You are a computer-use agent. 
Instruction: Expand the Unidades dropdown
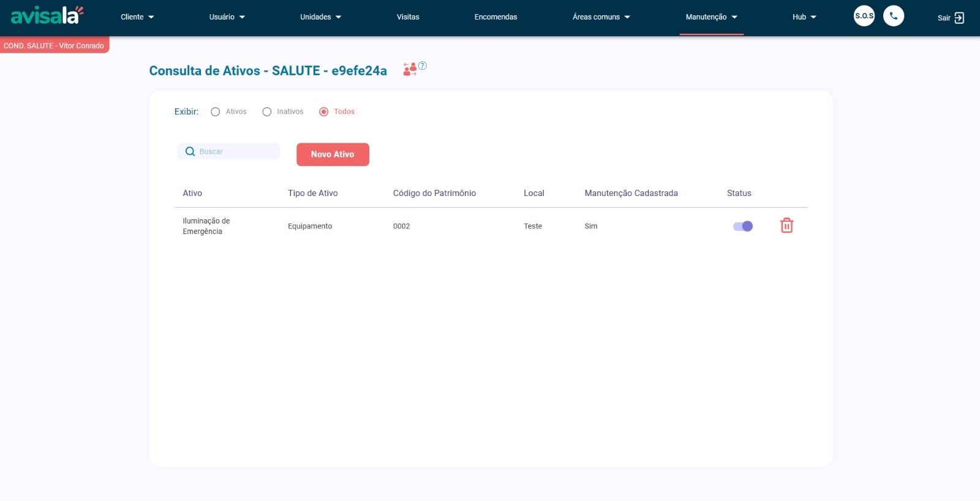pos(320,17)
